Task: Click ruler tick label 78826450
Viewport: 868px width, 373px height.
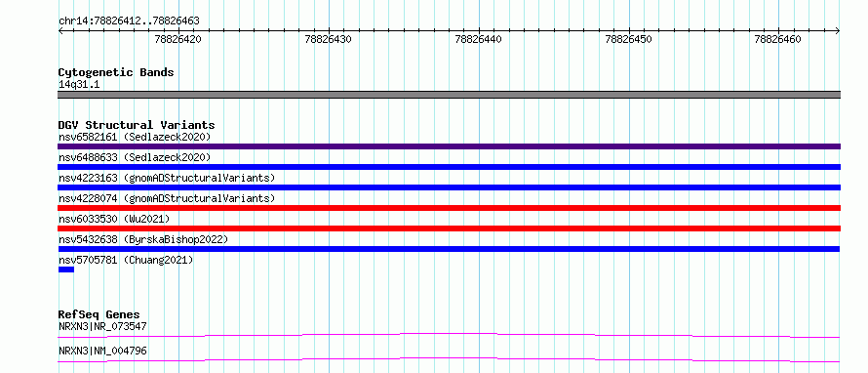Action: click(629, 39)
